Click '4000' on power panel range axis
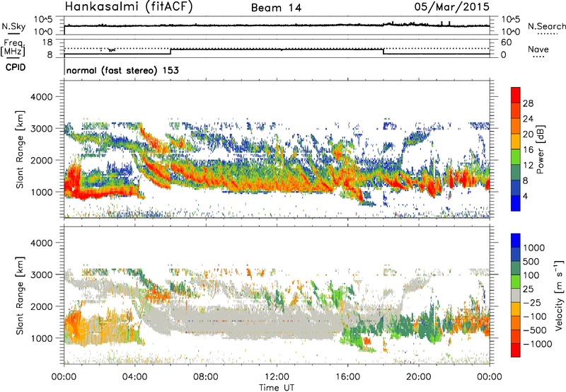The image size is (566, 392). 41,97
